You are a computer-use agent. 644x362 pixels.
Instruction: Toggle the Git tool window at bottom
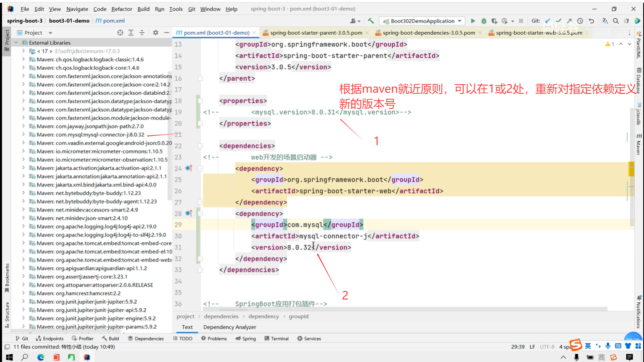pos(22,339)
